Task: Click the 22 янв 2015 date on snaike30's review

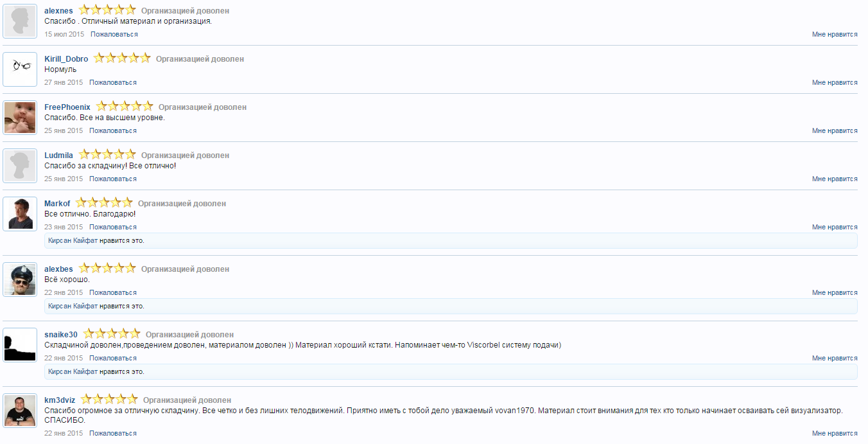Action: [x=64, y=359]
